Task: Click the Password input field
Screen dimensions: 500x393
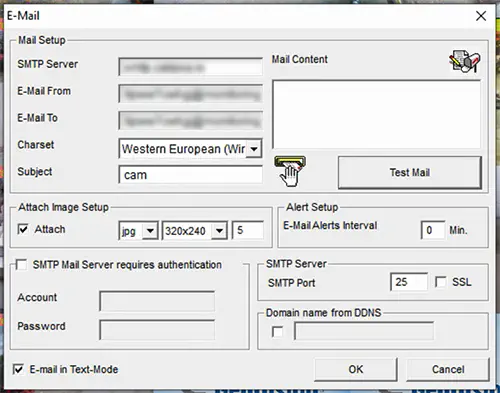Action: pos(157,330)
